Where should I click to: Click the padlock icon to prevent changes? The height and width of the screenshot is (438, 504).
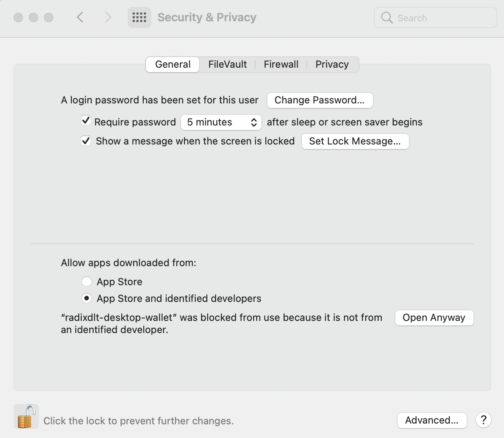click(26, 417)
